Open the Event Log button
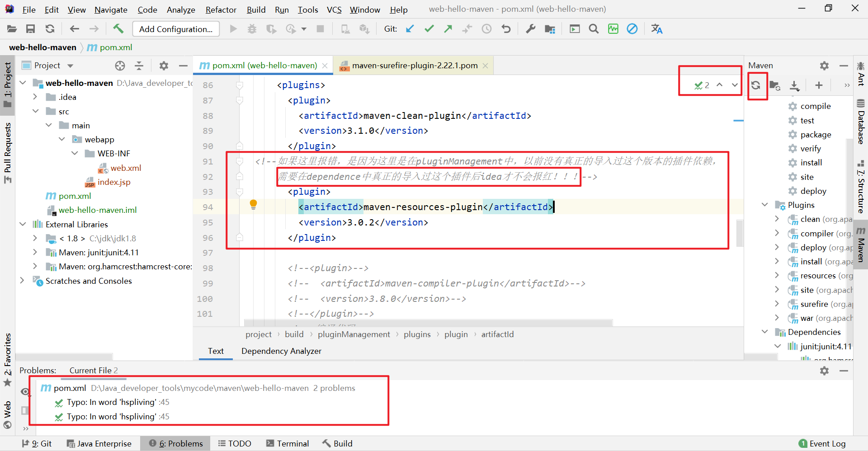This screenshot has width=868, height=451. click(x=822, y=443)
